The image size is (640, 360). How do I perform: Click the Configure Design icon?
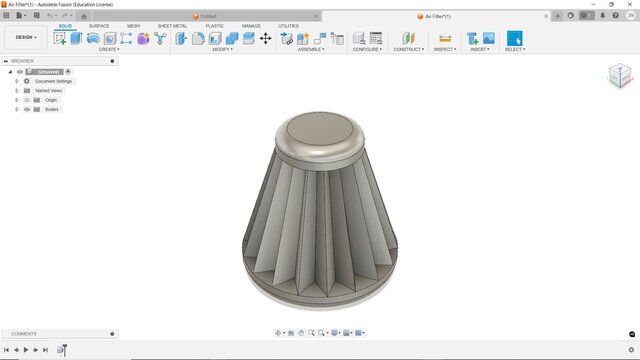(359, 39)
